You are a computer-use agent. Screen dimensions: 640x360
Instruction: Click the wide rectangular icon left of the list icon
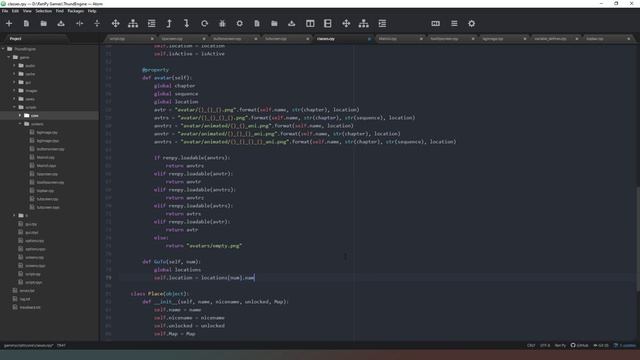[x=436, y=24]
